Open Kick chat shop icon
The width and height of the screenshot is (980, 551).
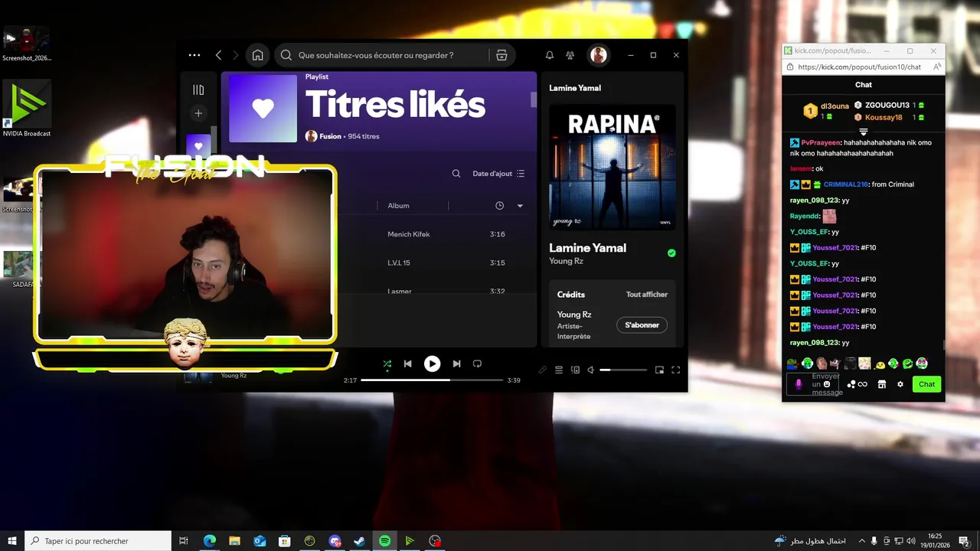[882, 384]
